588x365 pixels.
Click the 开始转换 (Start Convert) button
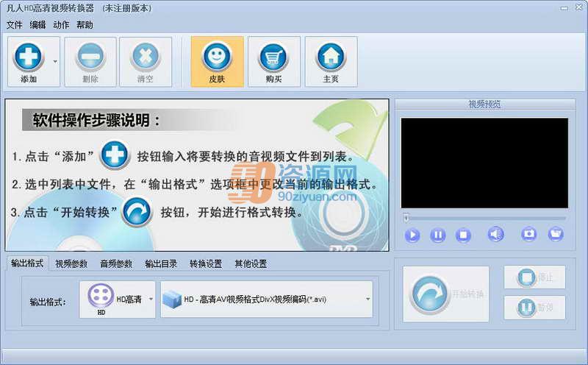tap(446, 294)
